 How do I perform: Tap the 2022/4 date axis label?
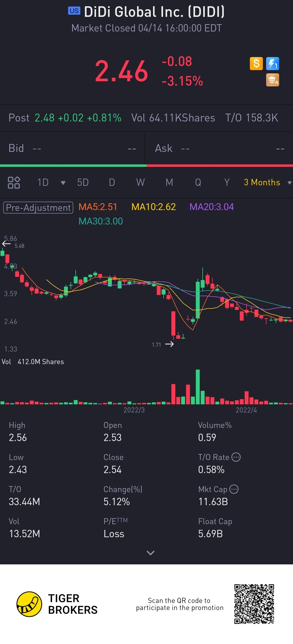click(246, 410)
